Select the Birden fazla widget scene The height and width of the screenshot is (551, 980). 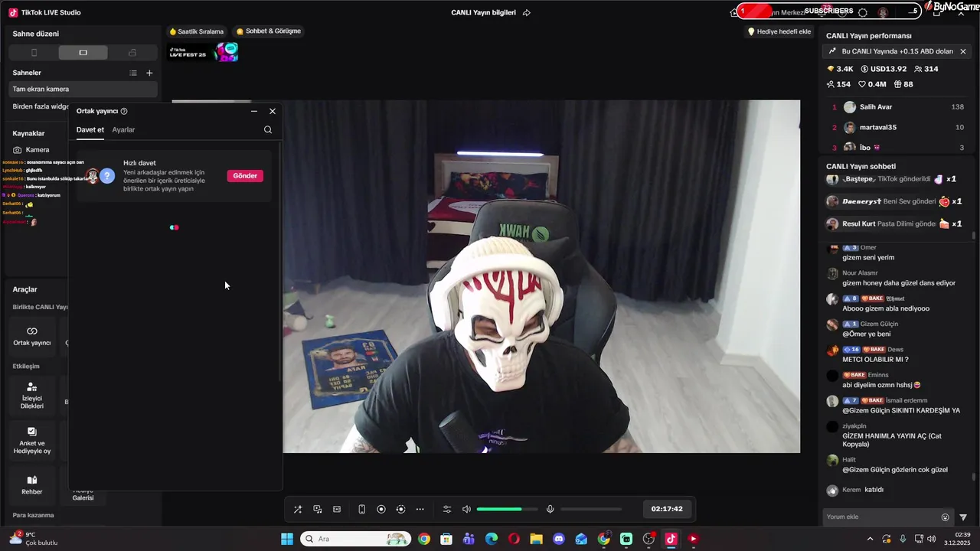coord(40,106)
